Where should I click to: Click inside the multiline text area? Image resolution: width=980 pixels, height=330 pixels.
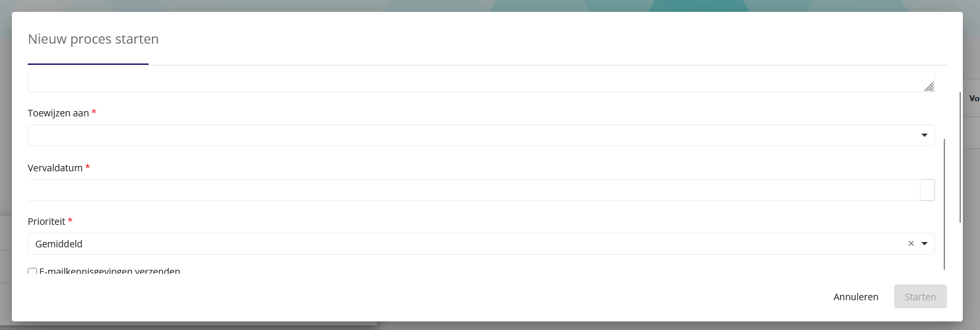481,81
